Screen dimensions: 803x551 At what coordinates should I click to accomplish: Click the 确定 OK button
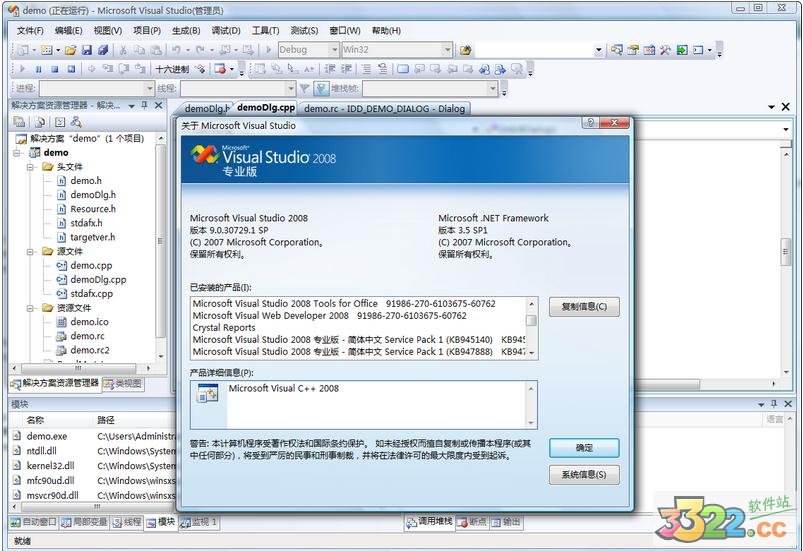(x=584, y=448)
